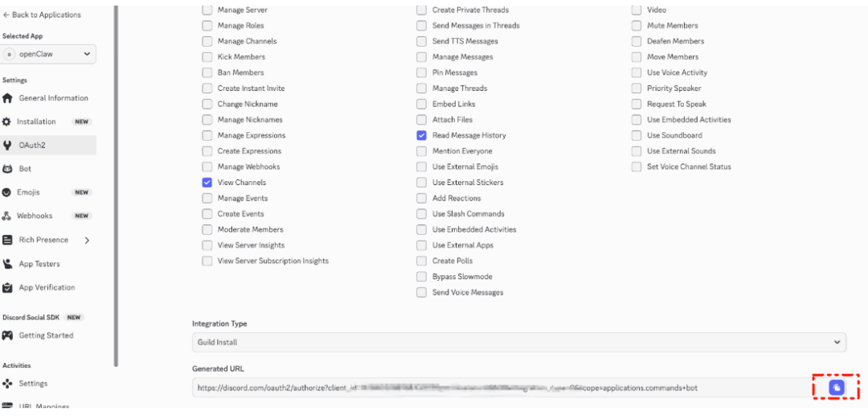
Task: Enable the Use External Emojis permission
Action: (422, 167)
